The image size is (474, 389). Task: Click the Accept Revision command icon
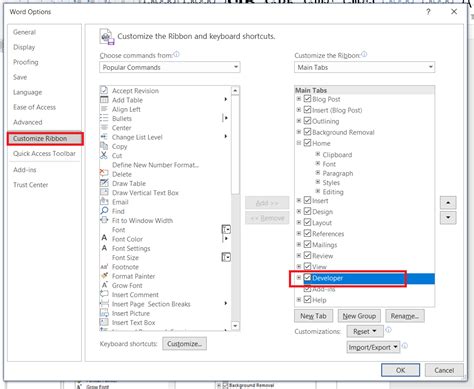pyautogui.click(x=104, y=90)
